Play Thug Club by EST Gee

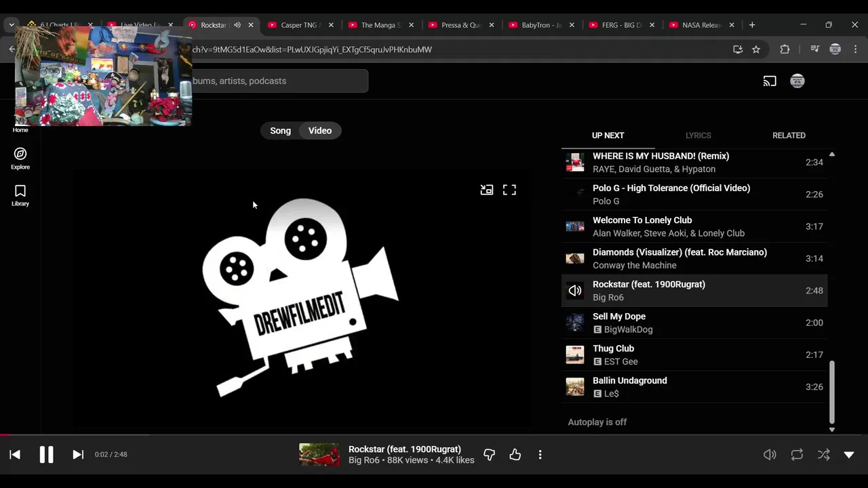[x=694, y=354]
